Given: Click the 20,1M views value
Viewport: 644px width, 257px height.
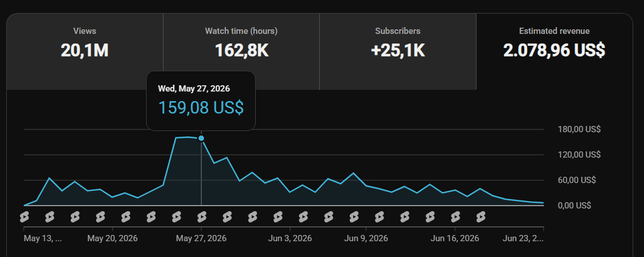Looking at the screenshot, I should click(85, 50).
